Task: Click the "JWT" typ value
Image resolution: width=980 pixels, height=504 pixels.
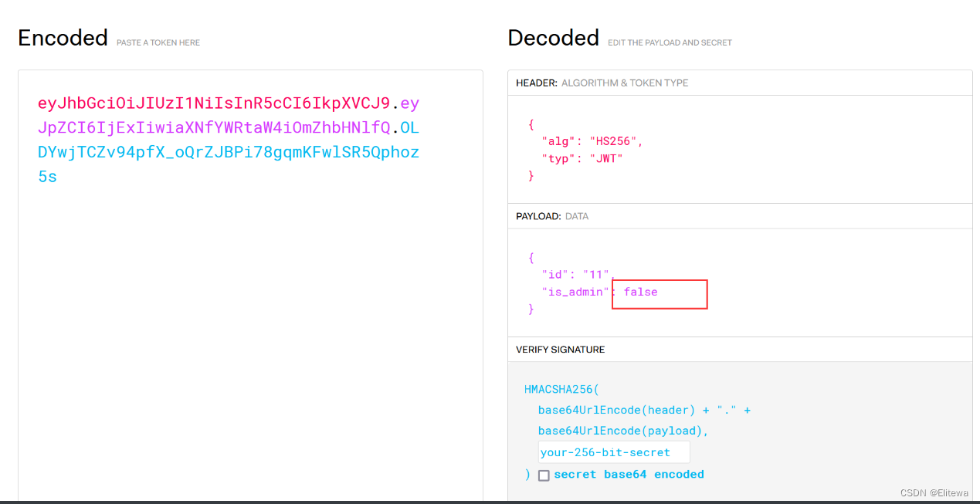Action: tap(606, 158)
